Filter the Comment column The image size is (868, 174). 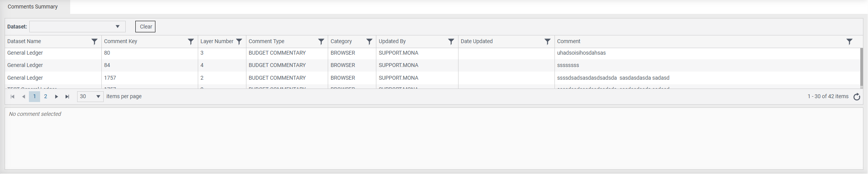[x=849, y=42]
